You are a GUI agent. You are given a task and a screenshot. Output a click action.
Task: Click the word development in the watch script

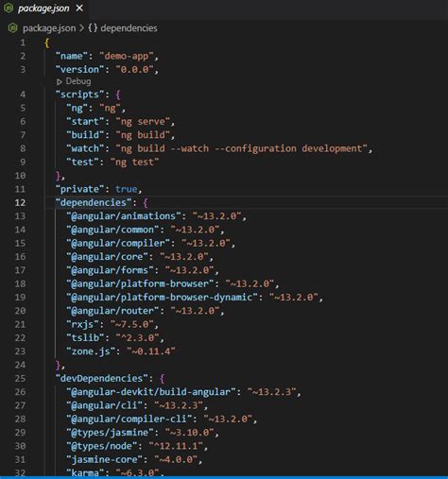click(x=332, y=148)
